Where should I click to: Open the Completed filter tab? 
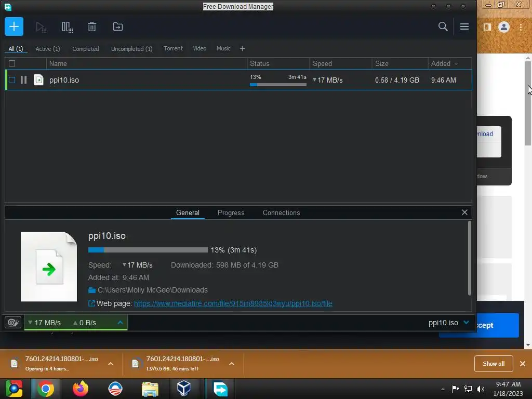pos(86,49)
